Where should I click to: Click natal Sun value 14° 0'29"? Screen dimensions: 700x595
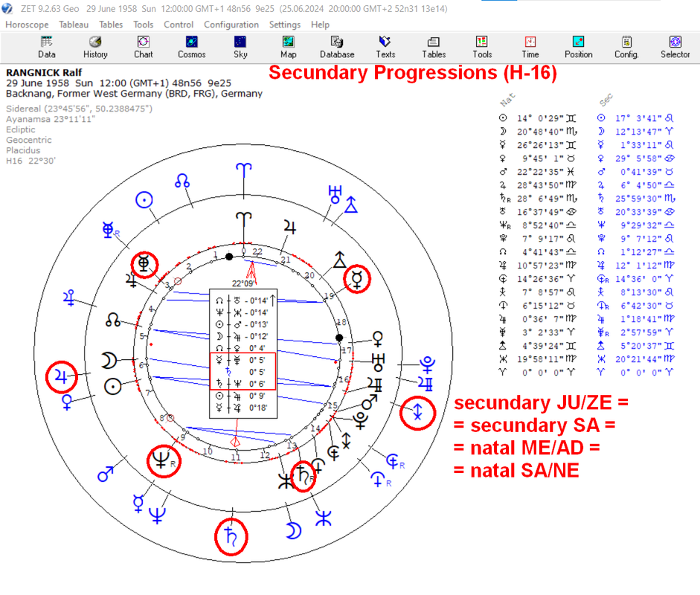540,118
